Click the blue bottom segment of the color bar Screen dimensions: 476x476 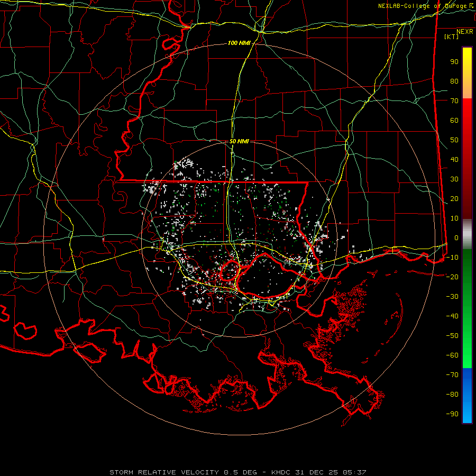467,396
